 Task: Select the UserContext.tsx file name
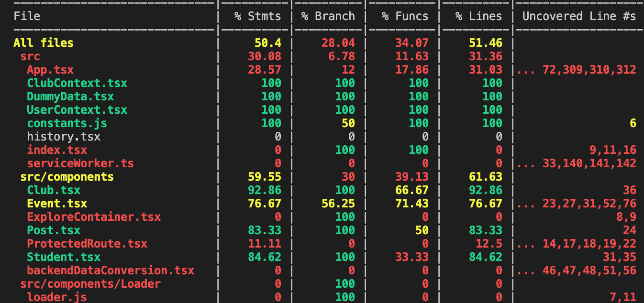click(77, 110)
